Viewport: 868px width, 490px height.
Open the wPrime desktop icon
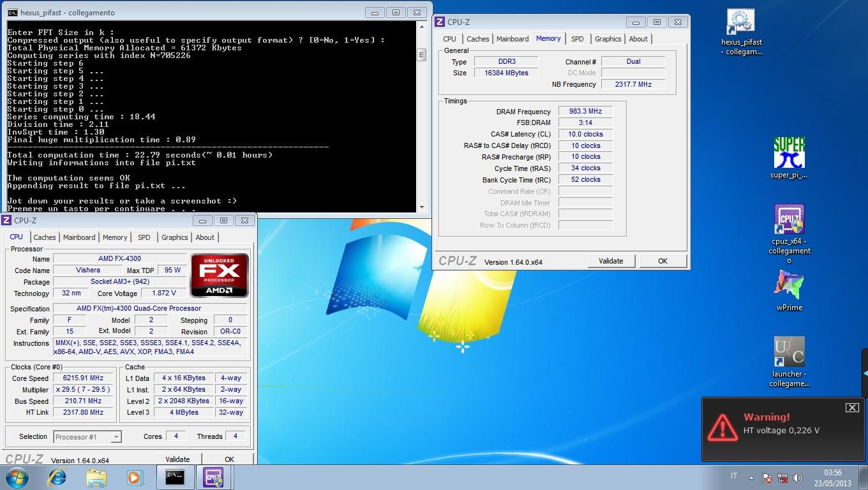point(789,291)
